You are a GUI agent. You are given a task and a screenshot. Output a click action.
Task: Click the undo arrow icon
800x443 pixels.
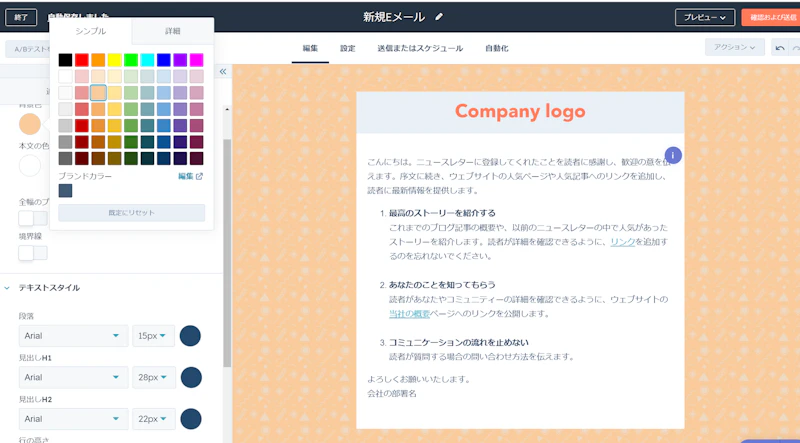[x=780, y=48]
